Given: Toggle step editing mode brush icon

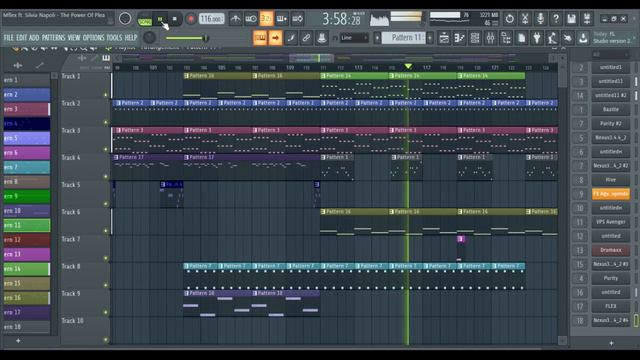Looking at the screenshot, I should coord(291,38).
